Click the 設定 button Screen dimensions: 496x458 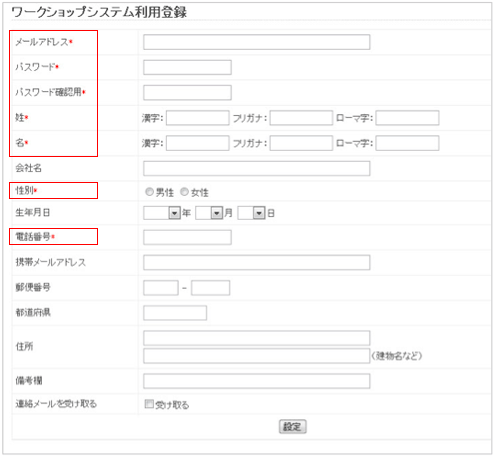pos(292,426)
